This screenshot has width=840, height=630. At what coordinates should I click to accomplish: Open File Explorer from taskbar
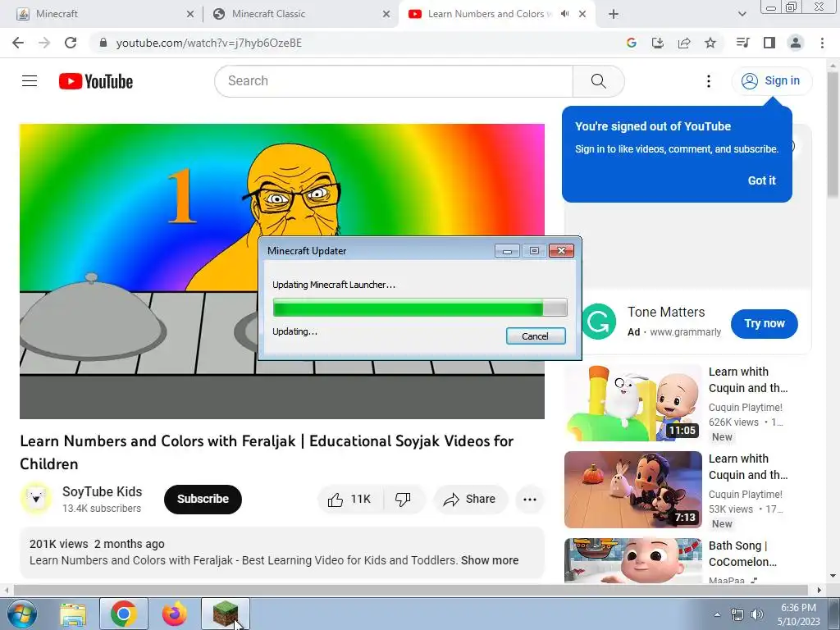tap(73, 614)
